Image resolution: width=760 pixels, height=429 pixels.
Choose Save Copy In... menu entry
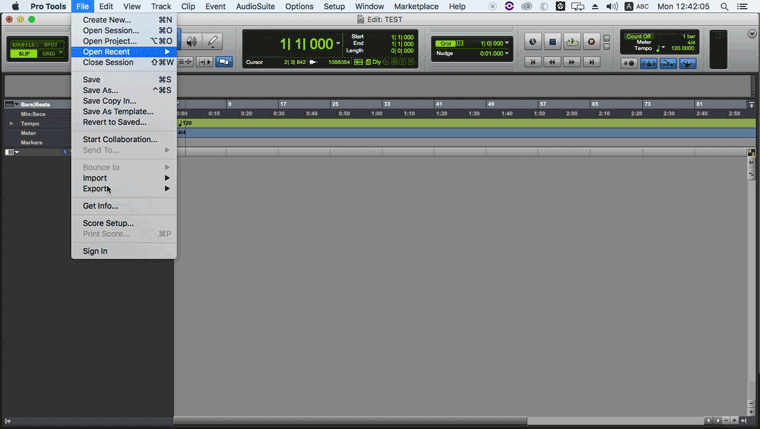point(124,101)
